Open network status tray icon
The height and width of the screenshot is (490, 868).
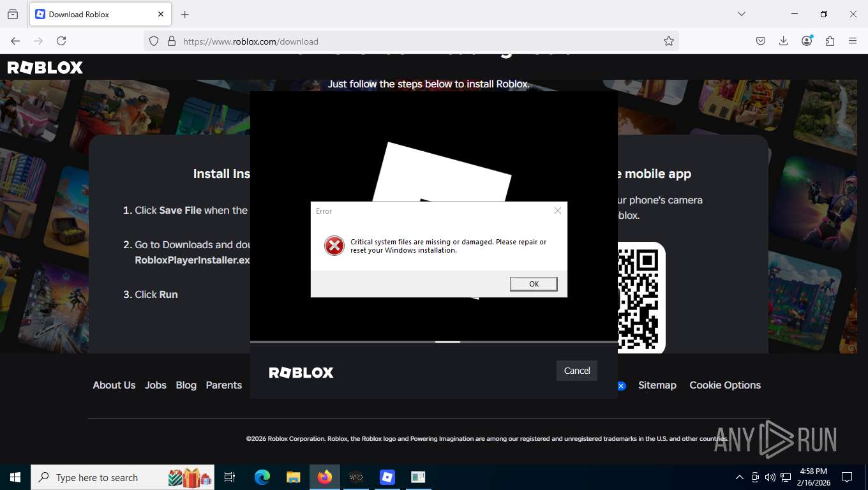click(786, 477)
